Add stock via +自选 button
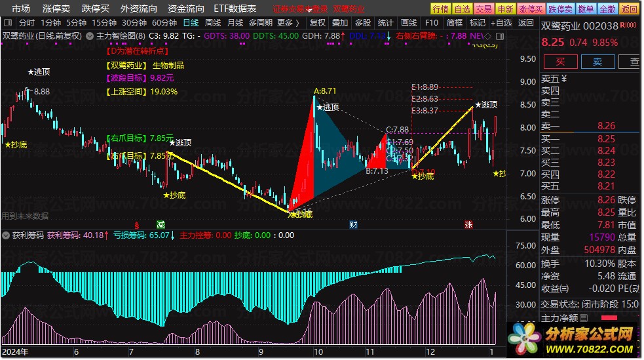Screen dimensions: 644x360 point(501,23)
